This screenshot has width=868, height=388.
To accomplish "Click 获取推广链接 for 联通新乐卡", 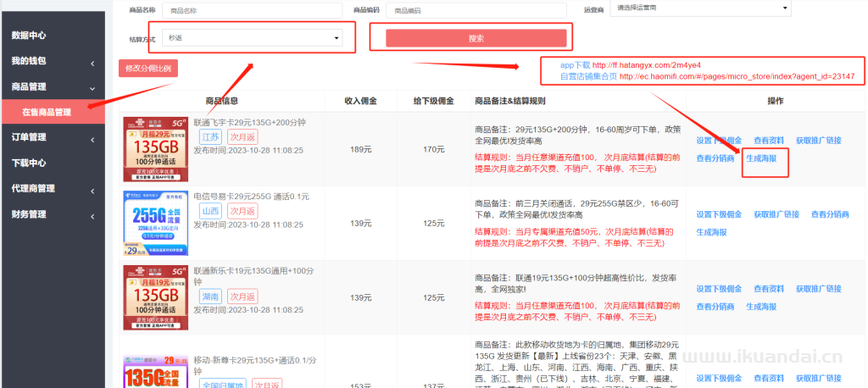I will (x=819, y=289).
